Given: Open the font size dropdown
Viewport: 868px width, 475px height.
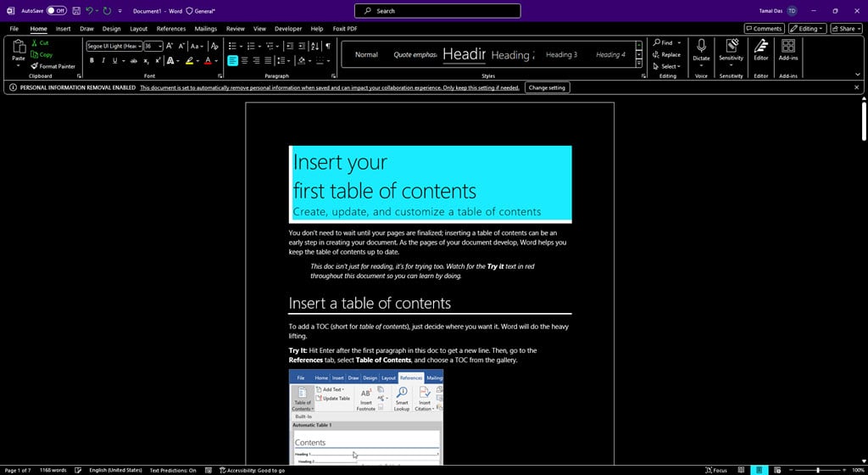Looking at the screenshot, I should point(160,47).
